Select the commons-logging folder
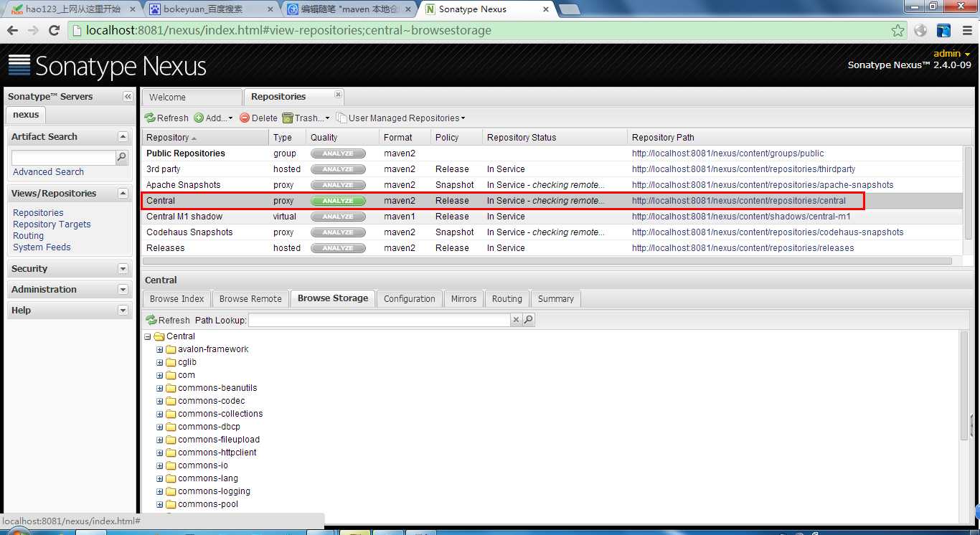The height and width of the screenshot is (535, 980). tap(214, 491)
